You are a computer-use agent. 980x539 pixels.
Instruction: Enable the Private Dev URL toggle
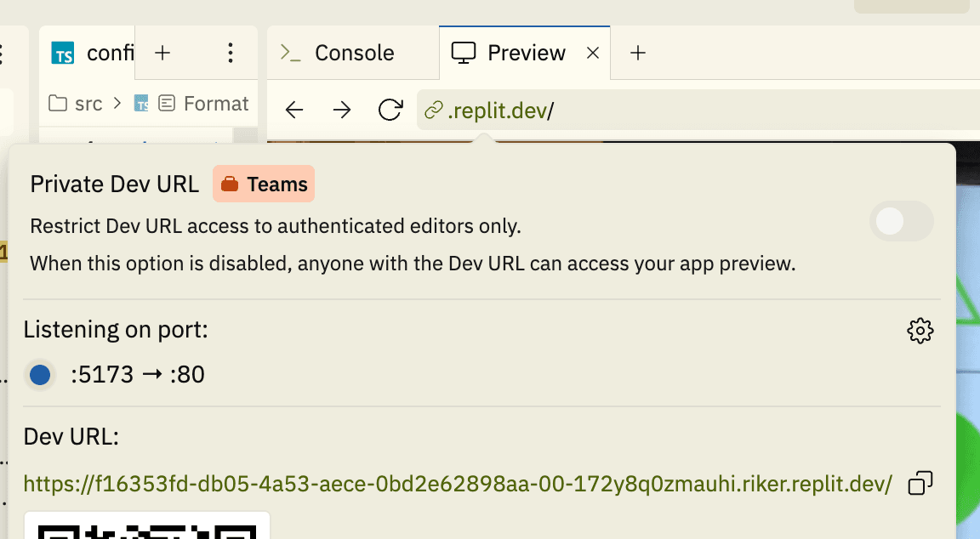901,221
